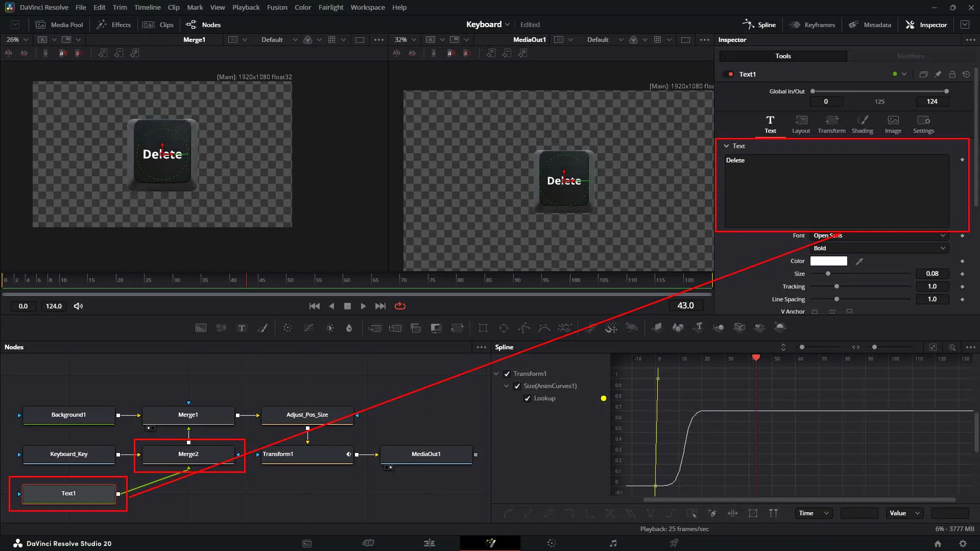The height and width of the screenshot is (551, 980).
Task: Select the MediaOut1 node
Action: [x=426, y=454]
